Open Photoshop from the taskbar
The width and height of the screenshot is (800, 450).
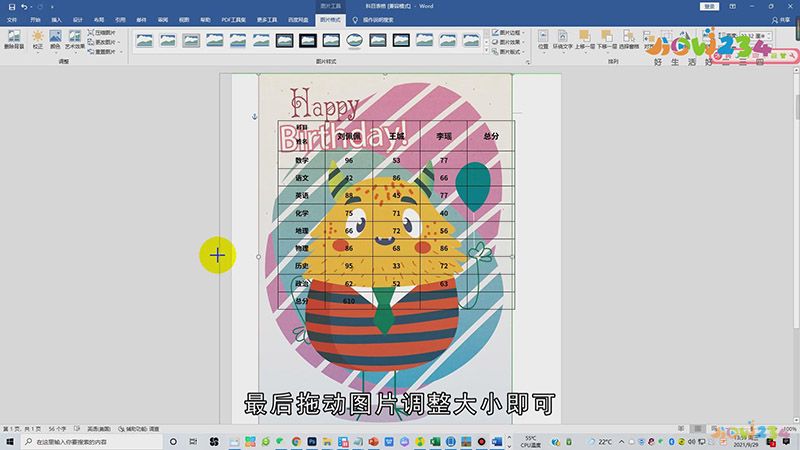pyautogui.click(x=312, y=441)
